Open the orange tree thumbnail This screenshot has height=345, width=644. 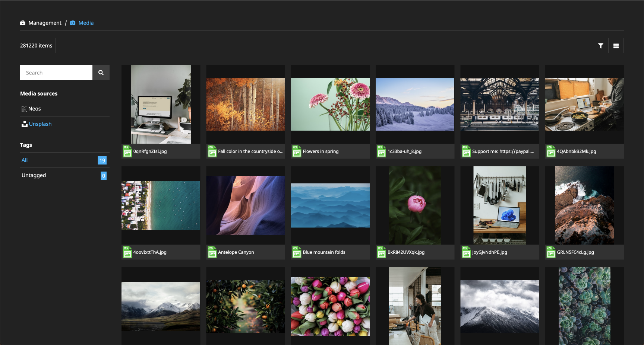[x=246, y=306]
